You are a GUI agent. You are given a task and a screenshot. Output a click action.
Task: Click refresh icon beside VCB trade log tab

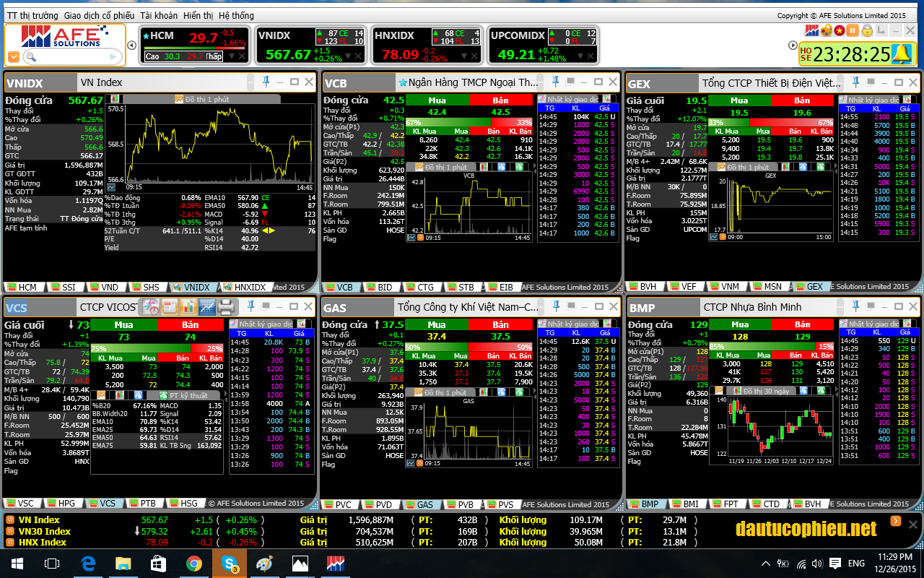(607, 99)
